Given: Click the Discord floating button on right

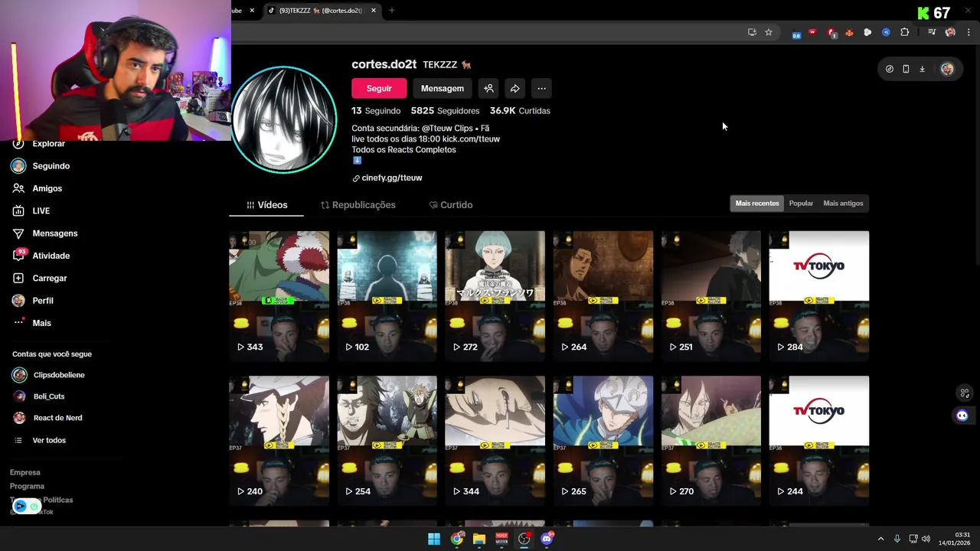Looking at the screenshot, I should click(x=962, y=416).
